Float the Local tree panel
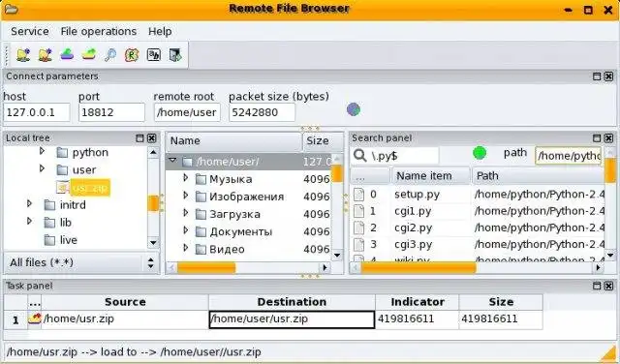 click(x=139, y=137)
